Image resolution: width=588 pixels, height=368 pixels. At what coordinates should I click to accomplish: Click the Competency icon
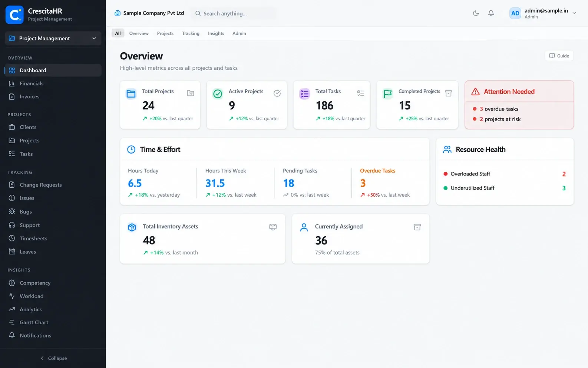[12, 283]
